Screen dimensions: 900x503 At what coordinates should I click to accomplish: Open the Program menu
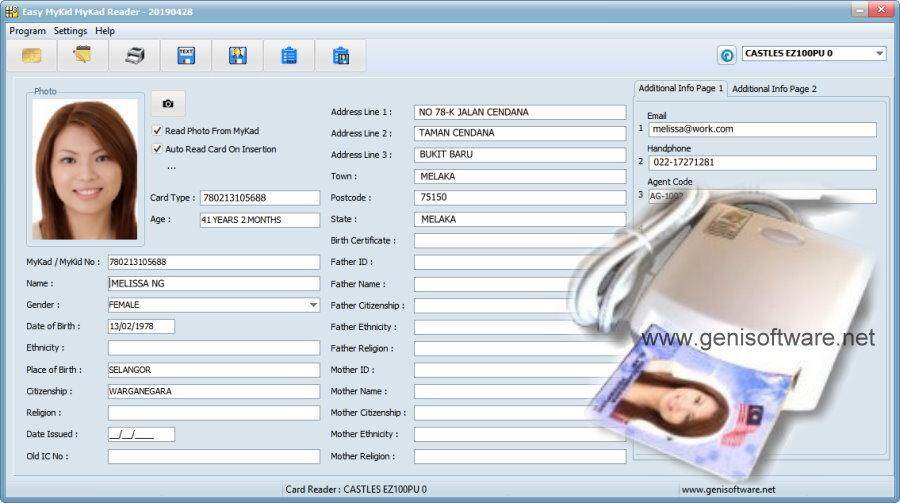coord(28,31)
